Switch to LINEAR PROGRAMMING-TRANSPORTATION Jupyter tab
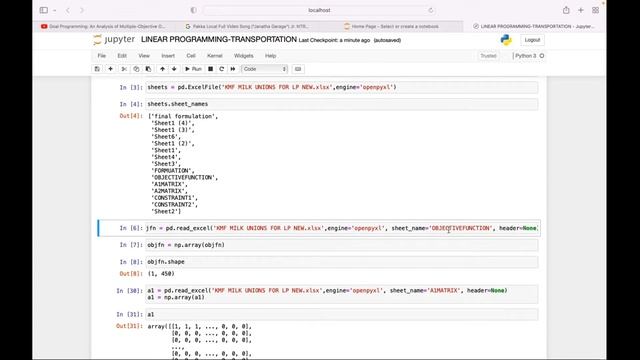Viewport: 640px width, 360px height. (534, 26)
